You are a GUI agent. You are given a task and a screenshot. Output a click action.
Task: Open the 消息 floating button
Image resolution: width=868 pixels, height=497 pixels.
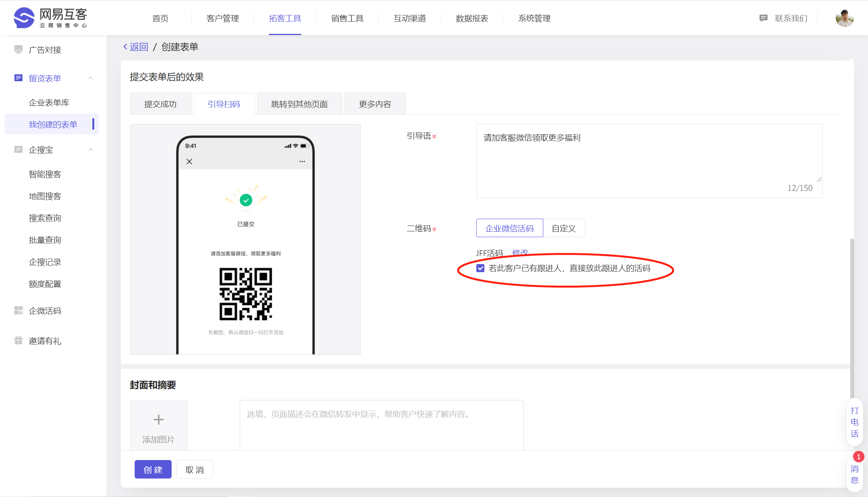855,474
